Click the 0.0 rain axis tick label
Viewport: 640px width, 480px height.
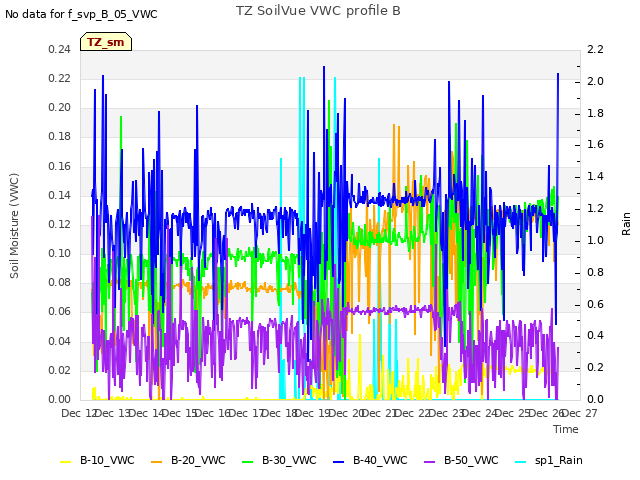(595, 399)
